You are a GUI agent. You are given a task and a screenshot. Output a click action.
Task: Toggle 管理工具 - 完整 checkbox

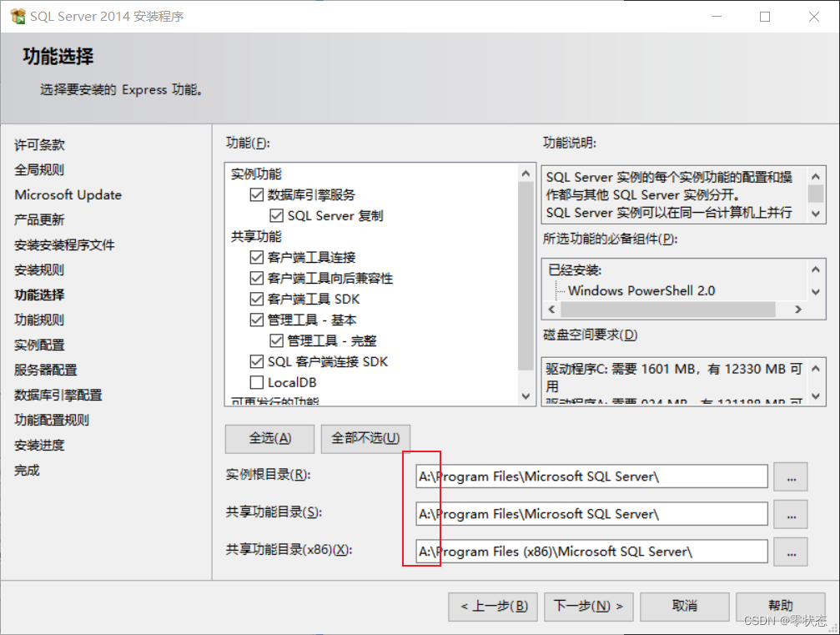[276, 340]
